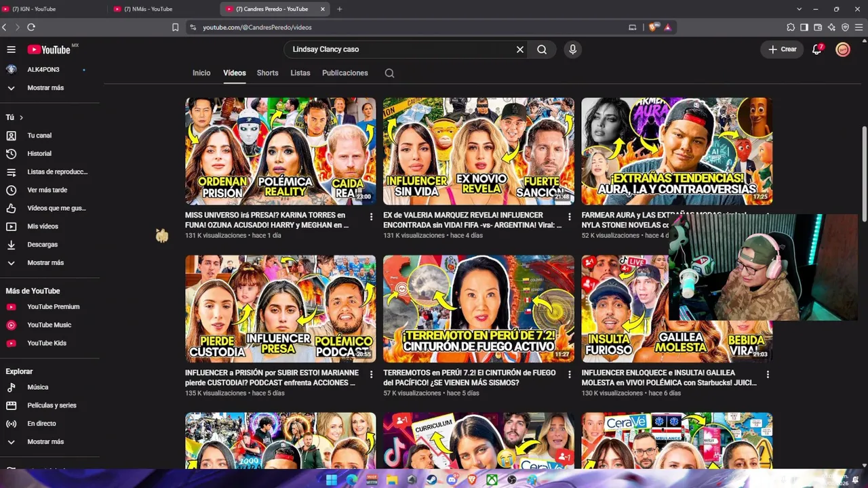The image size is (868, 488).
Task: Open Discord from the taskbar
Action: [452, 479]
